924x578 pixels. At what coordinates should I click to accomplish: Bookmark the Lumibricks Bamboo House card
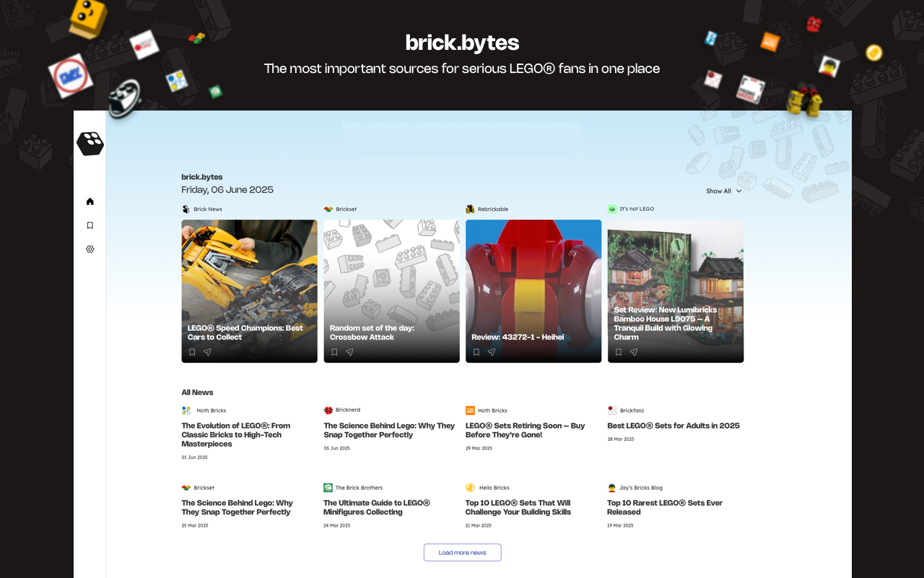(619, 353)
